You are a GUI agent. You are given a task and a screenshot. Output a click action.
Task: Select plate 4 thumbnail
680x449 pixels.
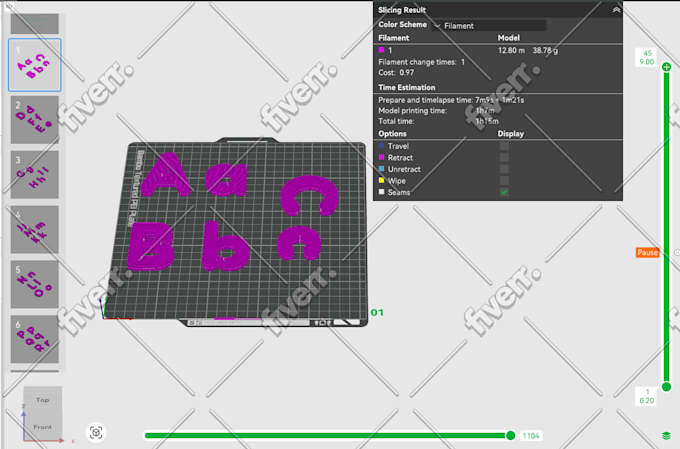(x=35, y=229)
